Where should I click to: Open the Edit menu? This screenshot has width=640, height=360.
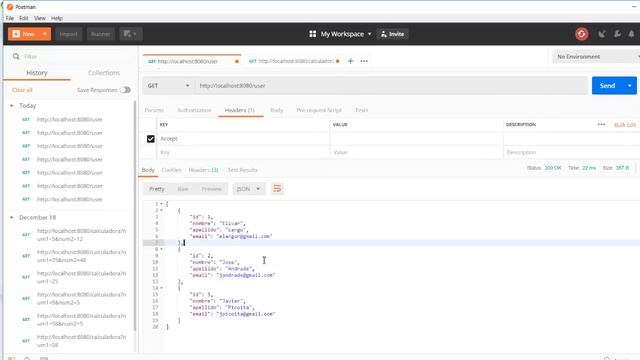pos(24,18)
